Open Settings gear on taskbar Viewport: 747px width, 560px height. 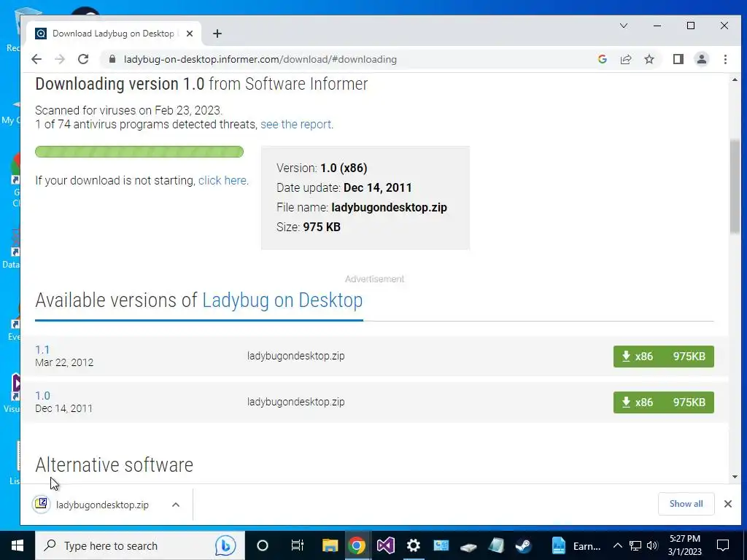(413, 545)
